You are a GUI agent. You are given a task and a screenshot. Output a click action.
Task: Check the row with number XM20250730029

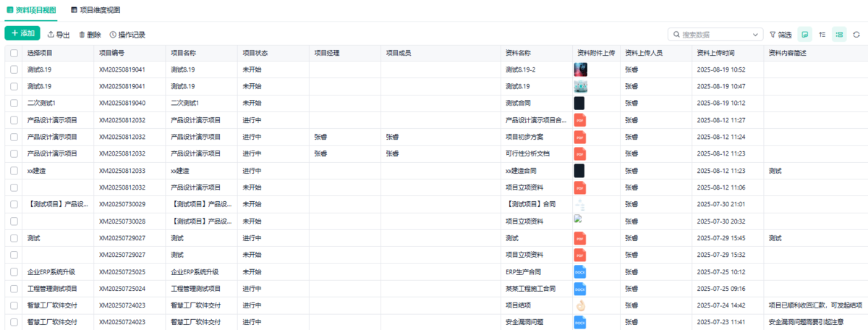[x=14, y=204]
